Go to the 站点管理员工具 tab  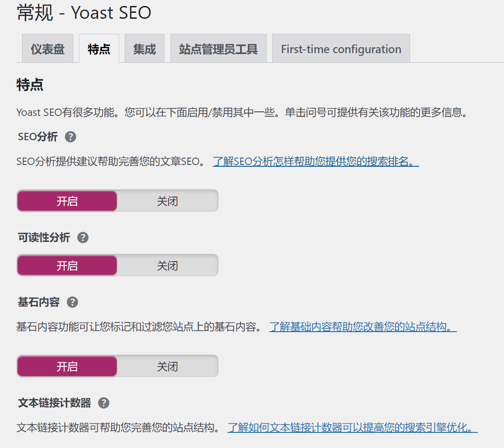click(x=219, y=48)
